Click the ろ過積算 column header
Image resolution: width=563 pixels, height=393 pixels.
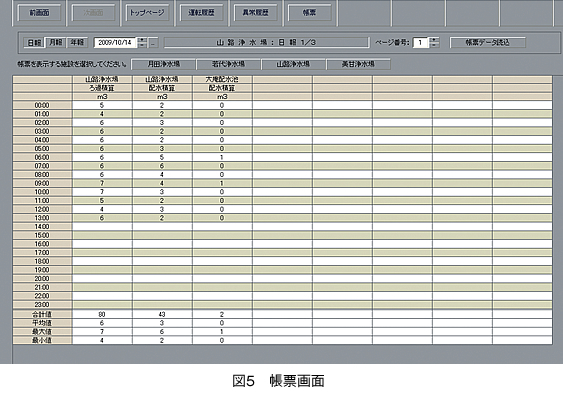[x=102, y=88]
